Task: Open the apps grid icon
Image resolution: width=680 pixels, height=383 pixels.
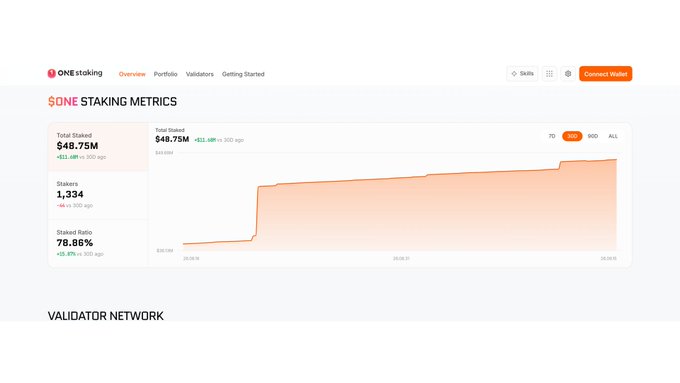Action: point(549,74)
